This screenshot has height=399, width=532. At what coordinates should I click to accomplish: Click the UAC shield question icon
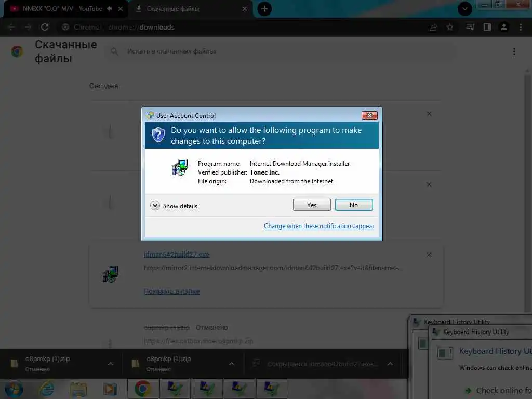158,135
